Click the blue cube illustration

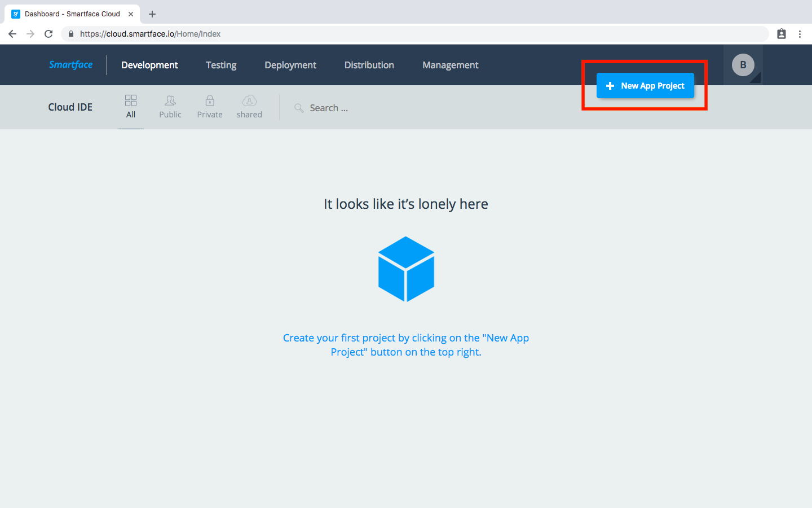406,269
